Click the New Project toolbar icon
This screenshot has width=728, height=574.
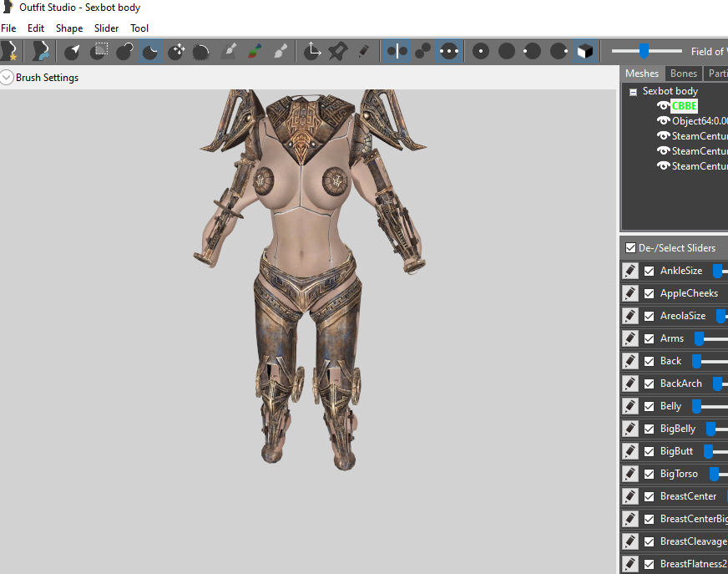pos(9,51)
